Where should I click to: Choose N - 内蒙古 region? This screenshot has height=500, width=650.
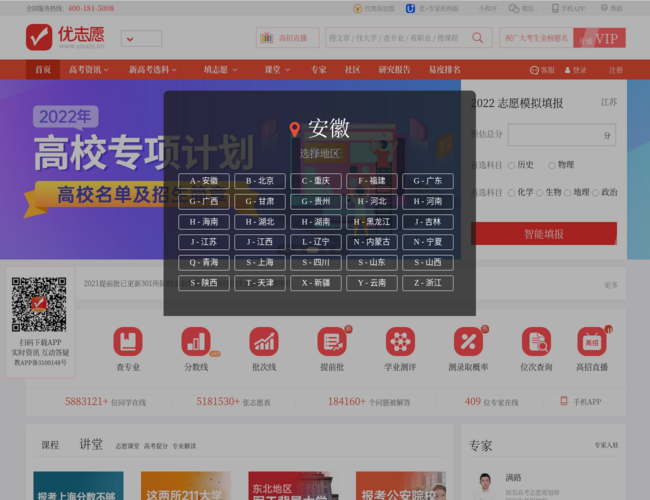coord(372,242)
